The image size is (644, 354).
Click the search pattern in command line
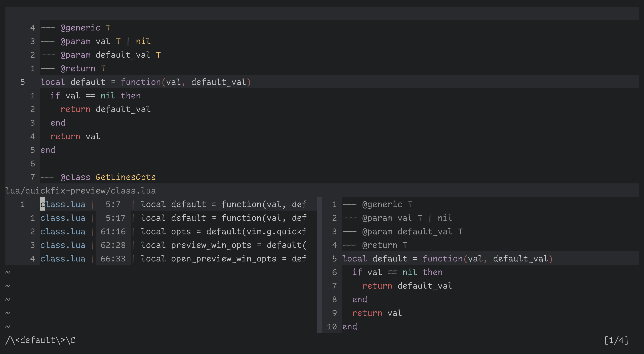point(40,340)
